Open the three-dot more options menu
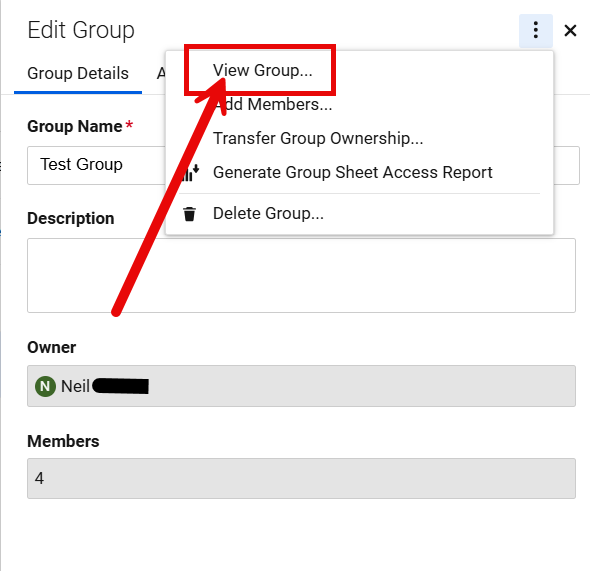 click(535, 30)
